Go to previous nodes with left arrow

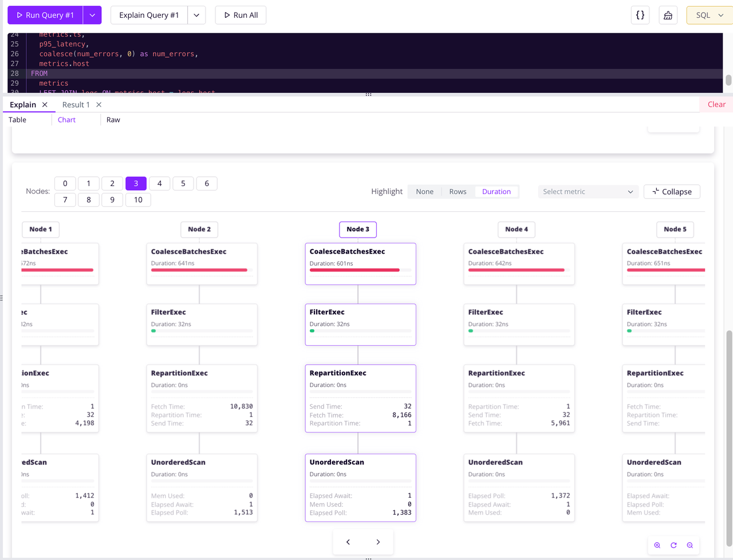coord(348,542)
